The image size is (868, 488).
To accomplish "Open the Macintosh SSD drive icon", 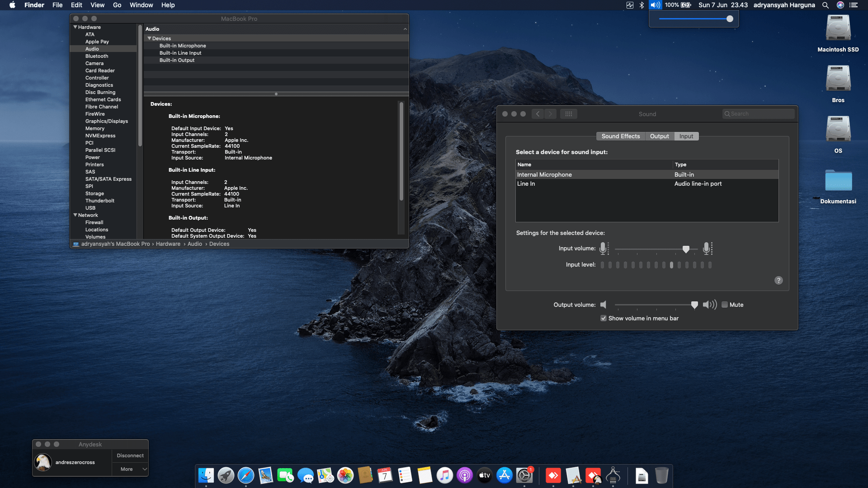I will point(838,28).
